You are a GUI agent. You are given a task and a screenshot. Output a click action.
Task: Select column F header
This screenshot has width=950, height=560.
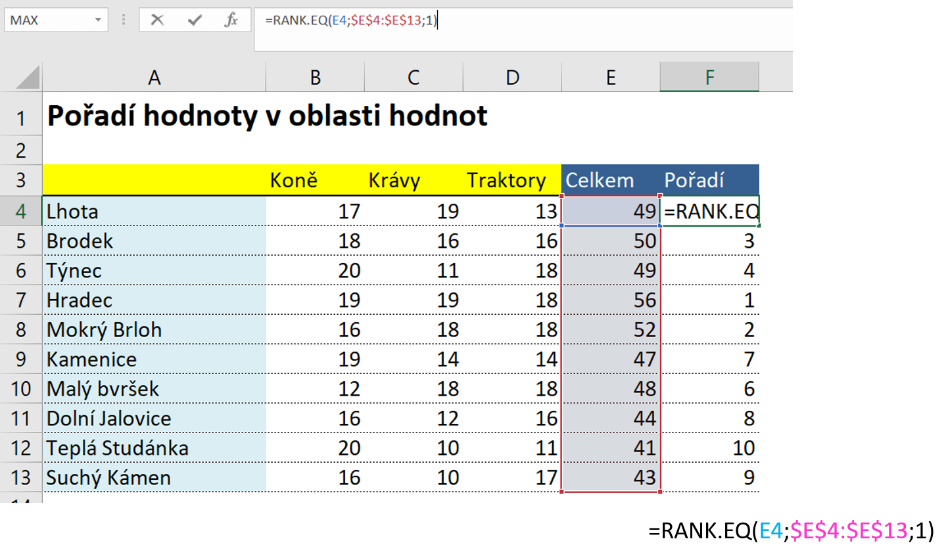tap(709, 77)
